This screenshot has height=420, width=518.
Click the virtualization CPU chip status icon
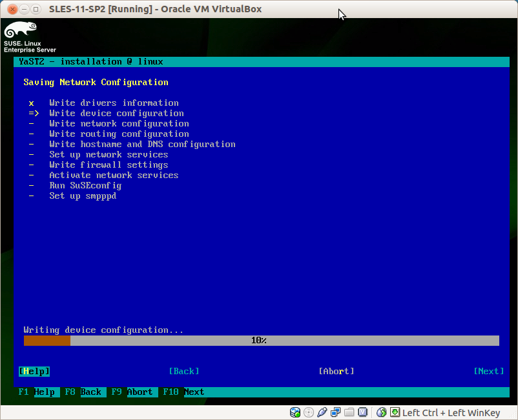(363, 412)
